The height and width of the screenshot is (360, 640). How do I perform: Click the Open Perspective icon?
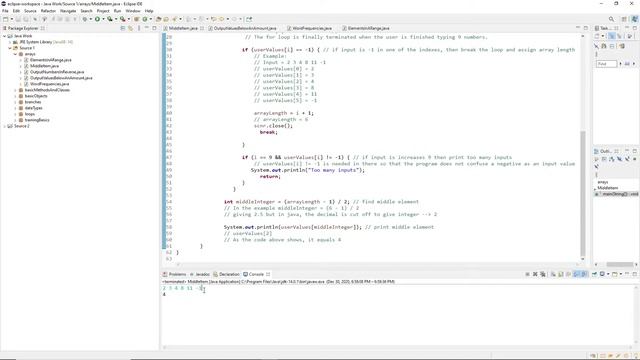point(624,19)
